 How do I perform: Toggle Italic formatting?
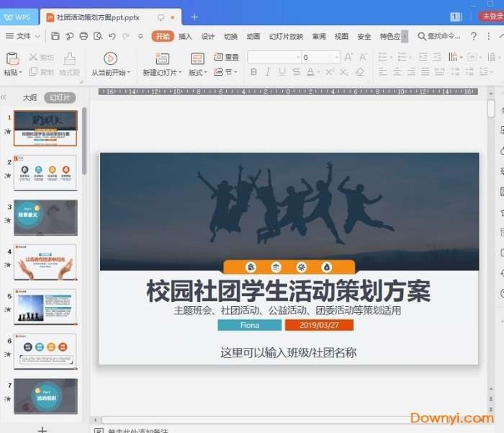click(268, 72)
